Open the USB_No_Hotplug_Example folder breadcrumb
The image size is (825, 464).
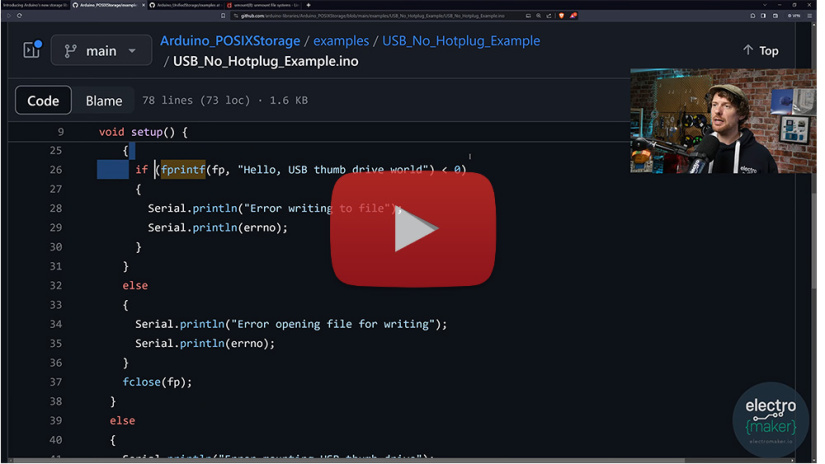click(x=461, y=41)
